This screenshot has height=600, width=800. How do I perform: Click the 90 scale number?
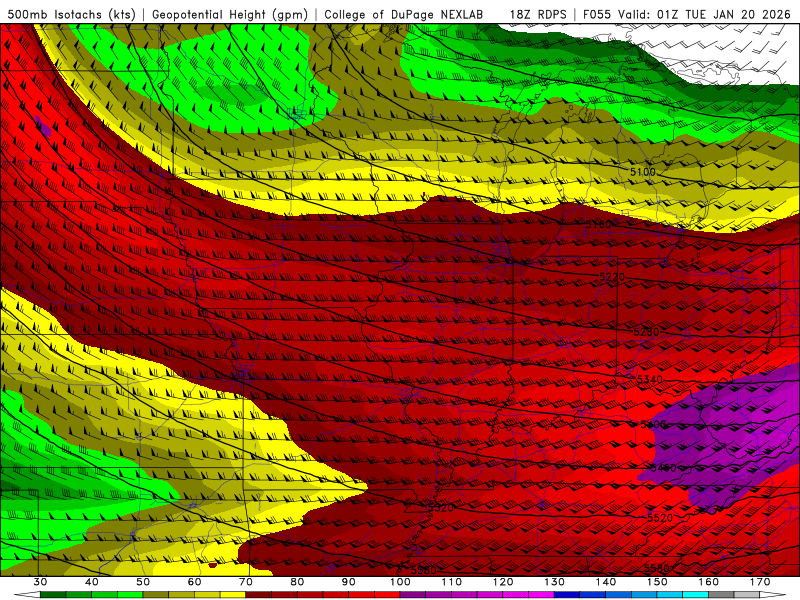click(x=349, y=582)
